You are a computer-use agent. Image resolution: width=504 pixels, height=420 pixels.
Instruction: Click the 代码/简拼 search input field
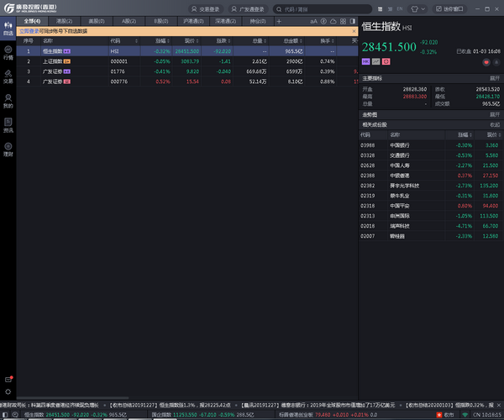click(x=323, y=9)
